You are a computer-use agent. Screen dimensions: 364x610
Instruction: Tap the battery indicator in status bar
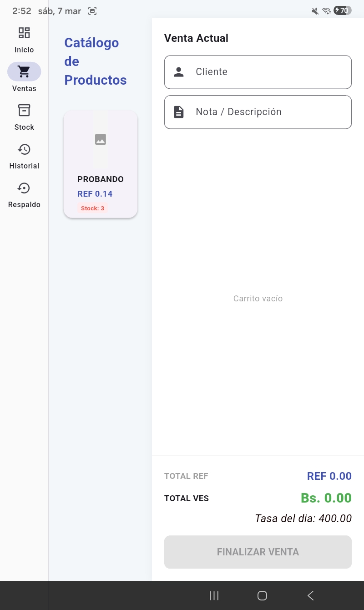click(x=342, y=10)
